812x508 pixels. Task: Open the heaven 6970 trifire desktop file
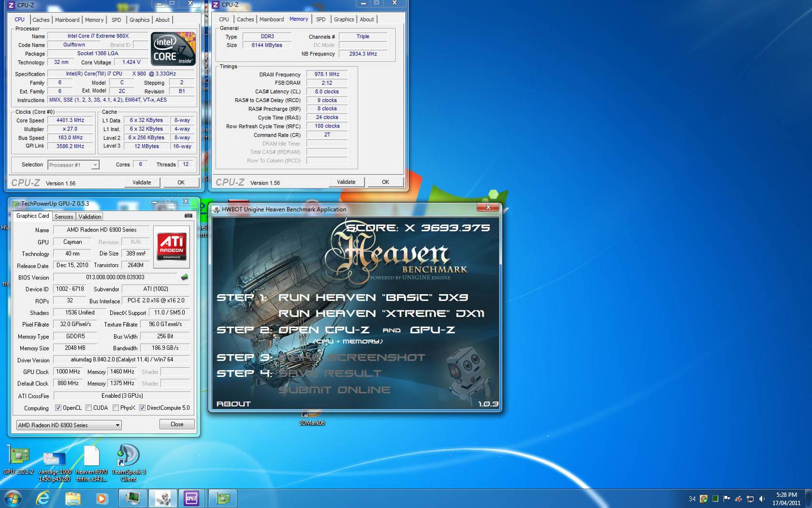point(91,463)
